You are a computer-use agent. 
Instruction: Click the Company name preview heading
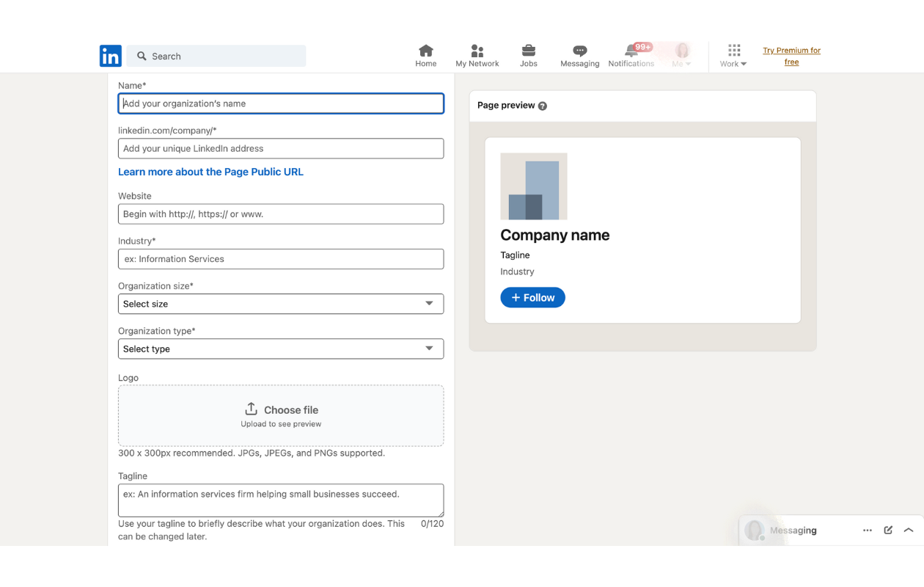coord(555,235)
